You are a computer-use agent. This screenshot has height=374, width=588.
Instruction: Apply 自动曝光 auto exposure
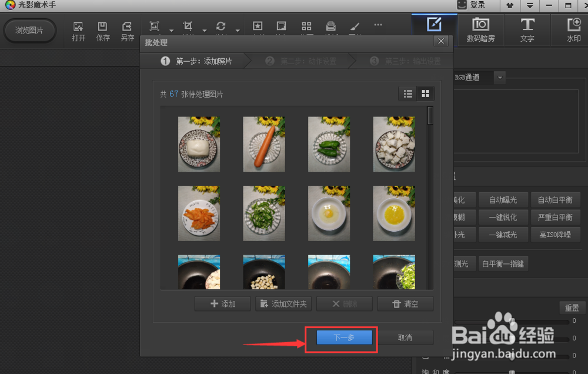pos(503,200)
